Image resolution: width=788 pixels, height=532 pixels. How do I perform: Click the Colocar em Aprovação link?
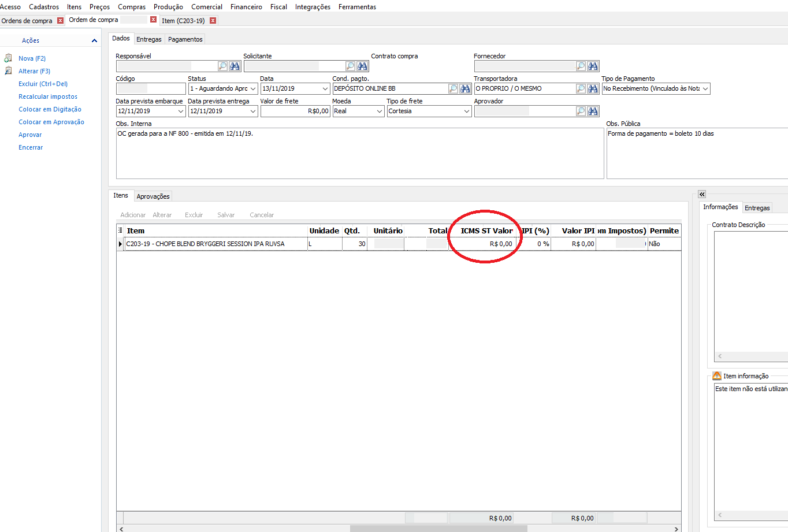click(x=51, y=122)
